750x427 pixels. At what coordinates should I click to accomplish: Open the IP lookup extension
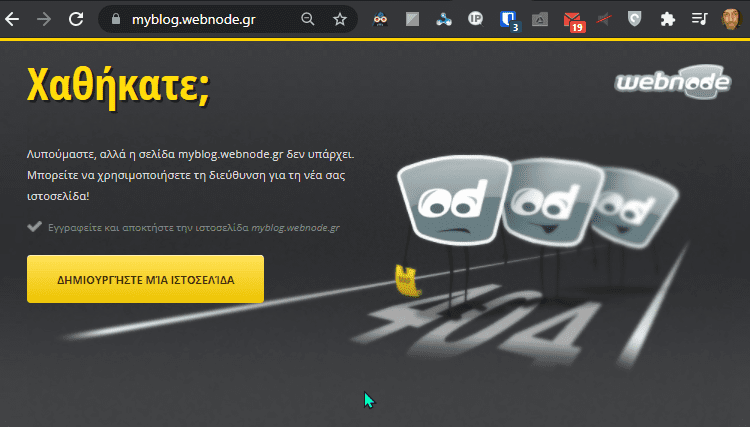[x=475, y=19]
